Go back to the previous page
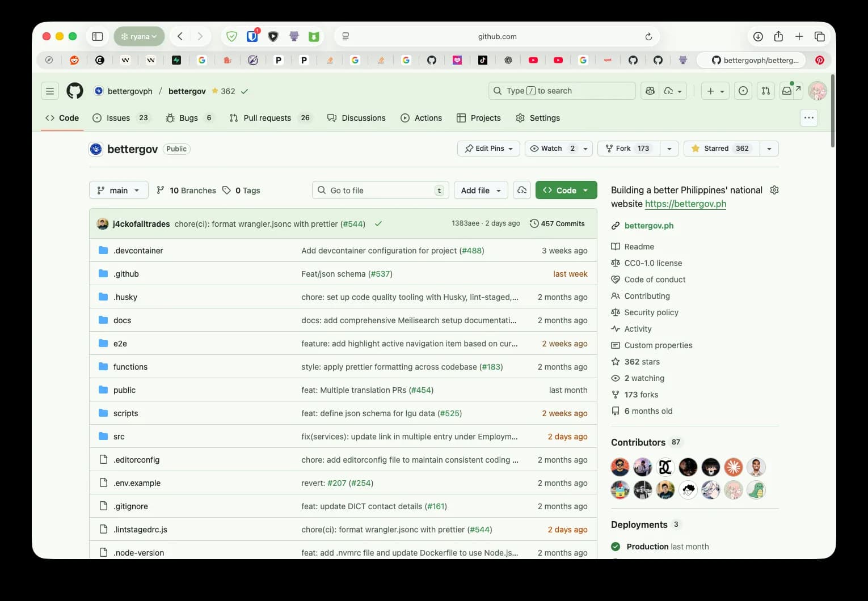This screenshot has width=868, height=601. click(x=180, y=36)
